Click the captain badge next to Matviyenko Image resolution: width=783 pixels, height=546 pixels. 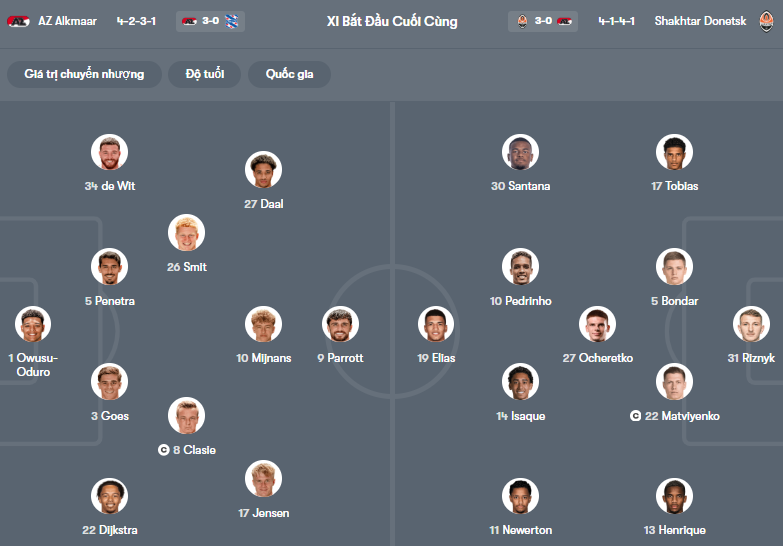pos(635,416)
